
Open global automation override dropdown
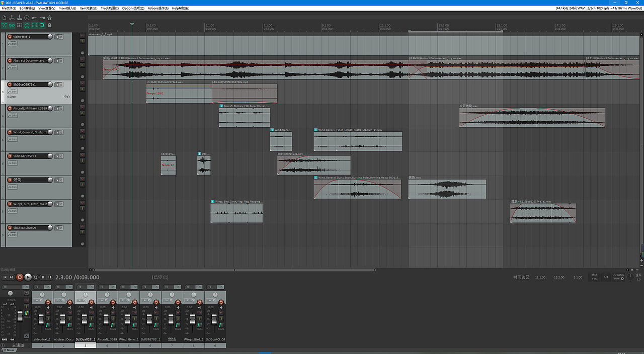tap(618, 279)
